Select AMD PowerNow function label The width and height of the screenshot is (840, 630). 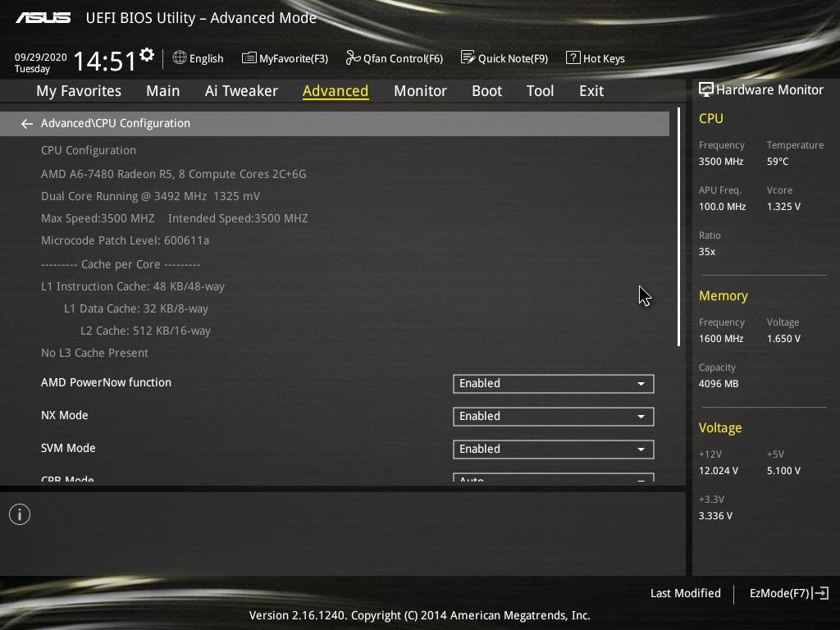pyautogui.click(x=106, y=382)
